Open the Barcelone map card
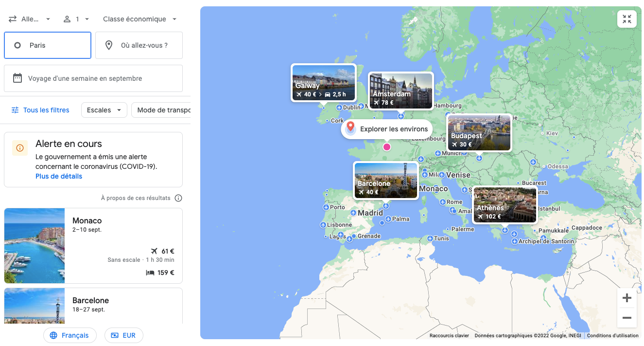The height and width of the screenshot is (346, 644). (x=386, y=181)
